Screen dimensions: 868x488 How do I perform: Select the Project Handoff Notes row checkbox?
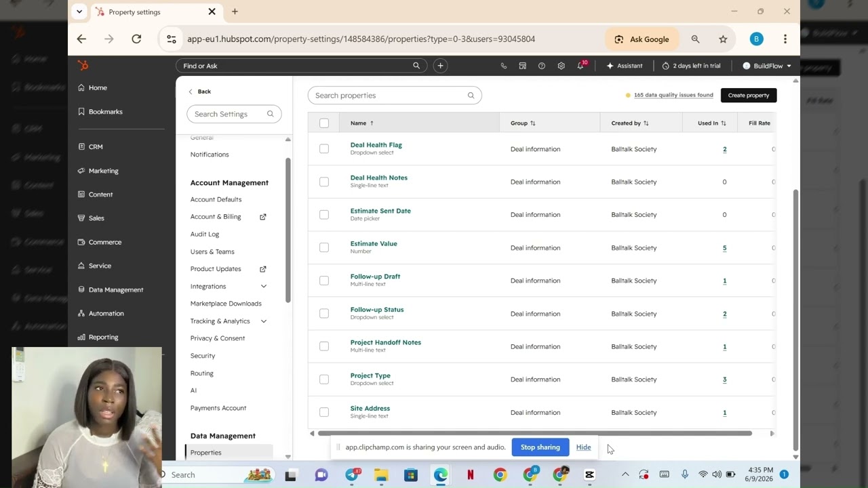(324, 346)
